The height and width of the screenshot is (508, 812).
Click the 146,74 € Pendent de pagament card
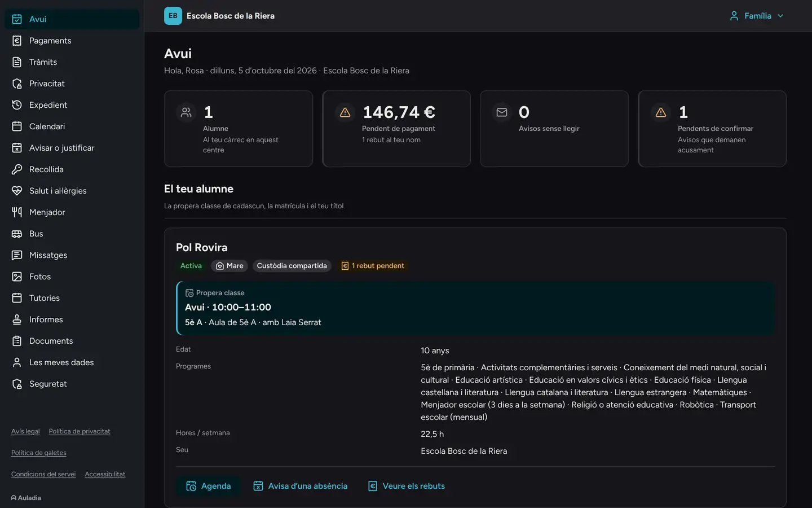click(x=396, y=129)
